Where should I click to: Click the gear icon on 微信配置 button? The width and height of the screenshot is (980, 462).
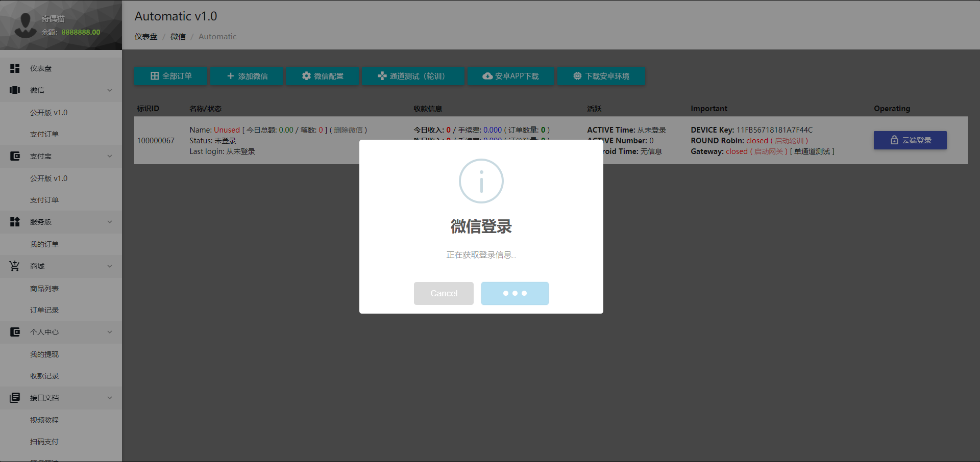click(306, 76)
